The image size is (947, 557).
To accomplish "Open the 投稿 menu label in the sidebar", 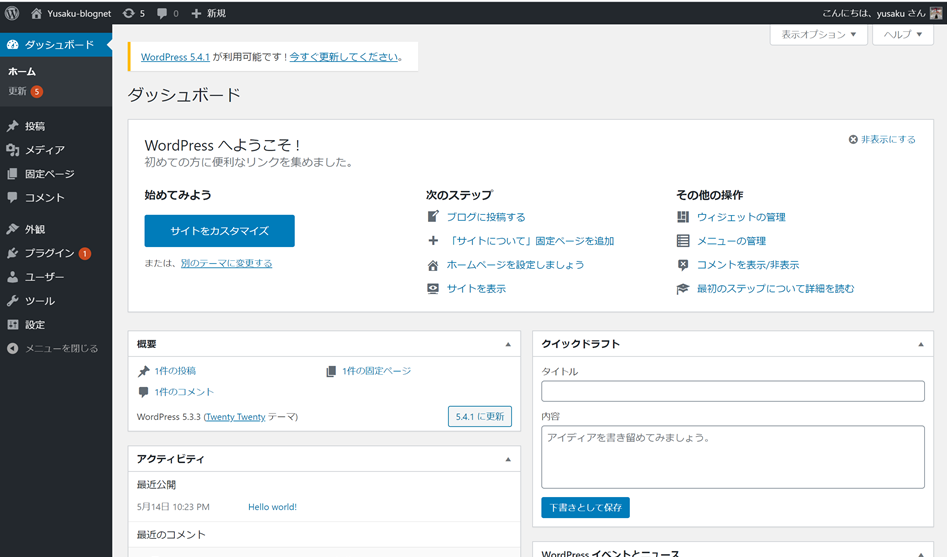I will tap(35, 126).
